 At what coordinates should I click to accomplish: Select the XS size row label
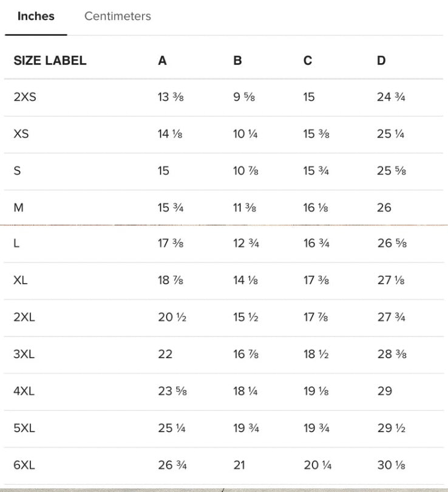(21, 134)
